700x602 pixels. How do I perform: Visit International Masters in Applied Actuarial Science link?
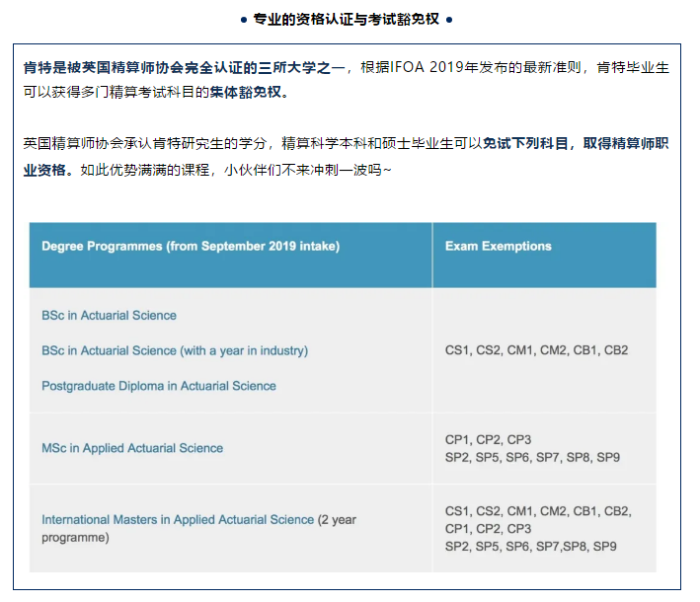tap(178, 519)
